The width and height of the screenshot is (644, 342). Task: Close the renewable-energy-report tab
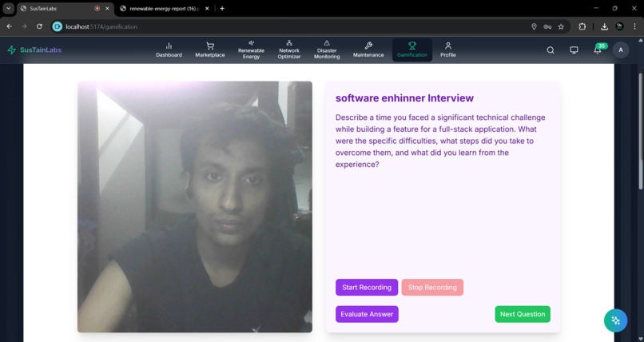207,9
